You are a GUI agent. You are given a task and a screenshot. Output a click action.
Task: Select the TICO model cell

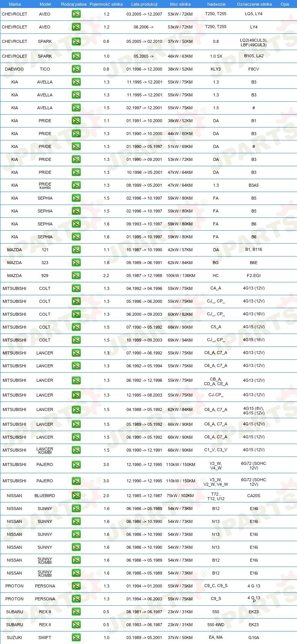45,69
